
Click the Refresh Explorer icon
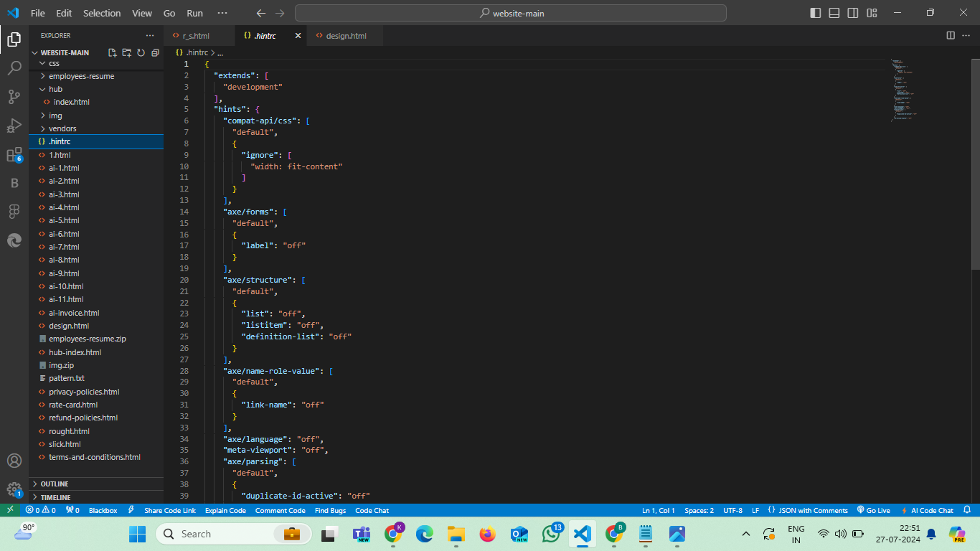pos(141,52)
